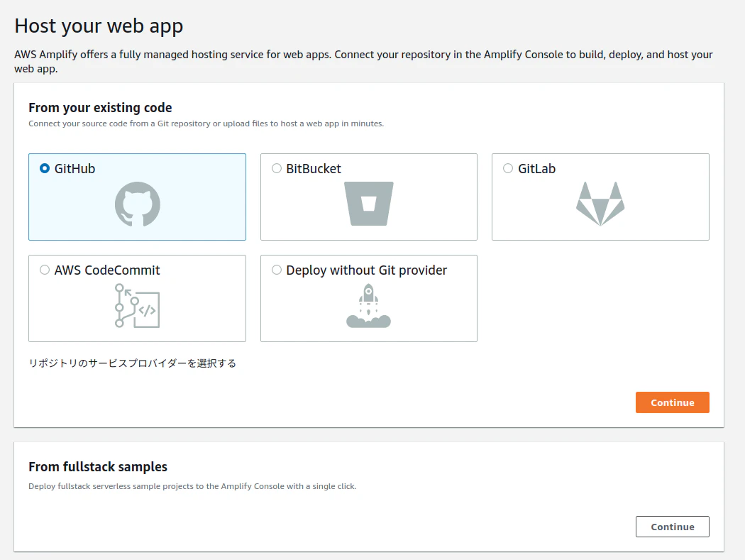The width and height of the screenshot is (745, 560).
Task: Pick the AWS CodeCommit radio button
Action: pos(45,270)
